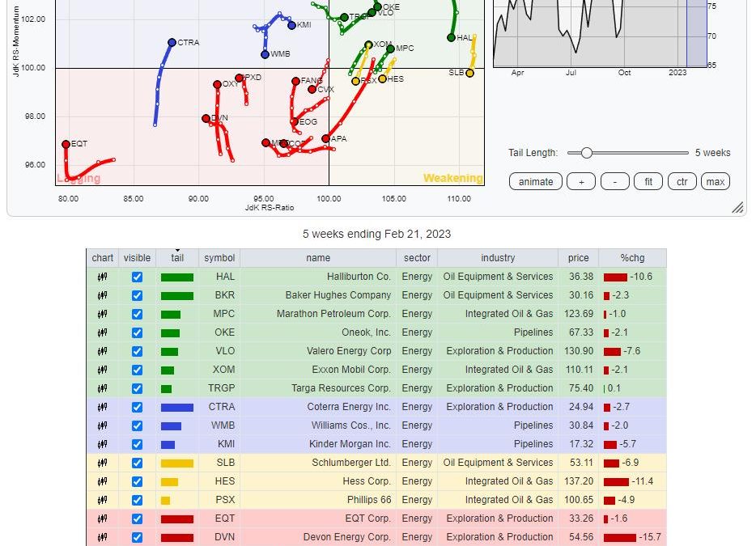Viewport: 756px width, 546px height.
Task: Click the name Schlumberger Ltd.
Action: (x=351, y=463)
